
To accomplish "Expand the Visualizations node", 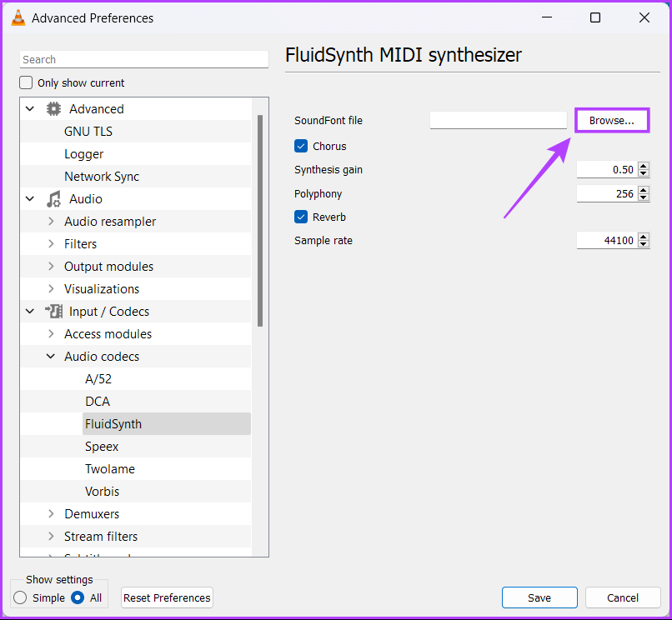I will [51, 289].
